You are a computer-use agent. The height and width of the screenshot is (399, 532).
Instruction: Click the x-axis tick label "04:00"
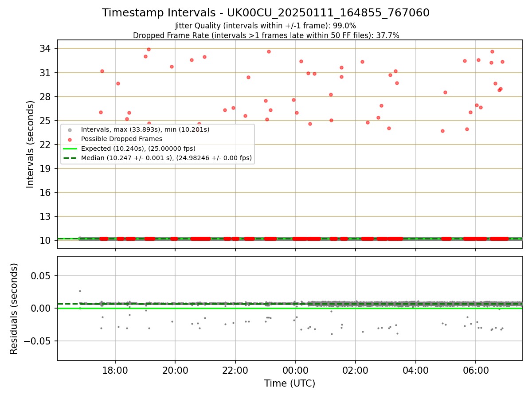point(415,370)
